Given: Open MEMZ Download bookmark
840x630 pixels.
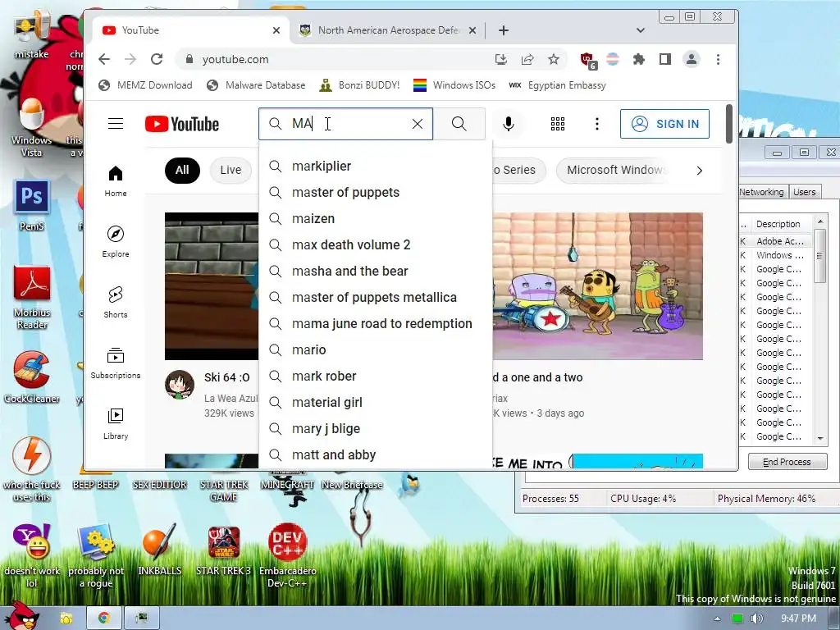Looking at the screenshot, I should pyautogui.click(x=145, y=85).
